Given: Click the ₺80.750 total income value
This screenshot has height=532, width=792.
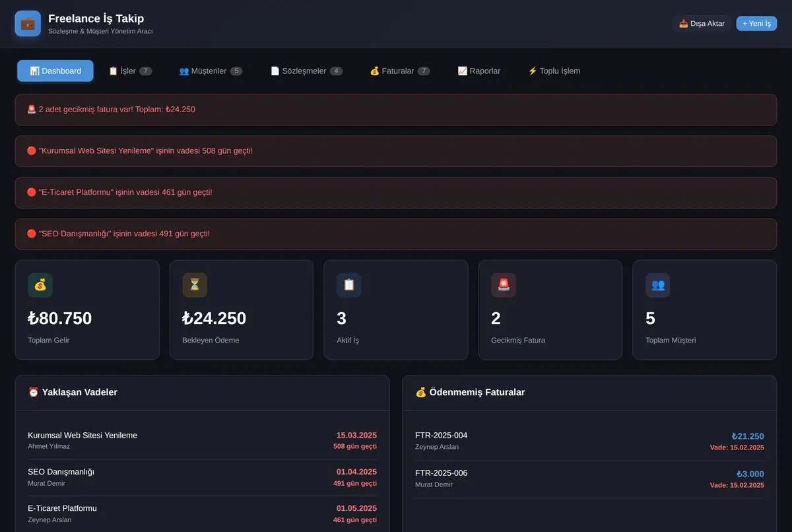Looking at the screenshot, I should point(60,318).
